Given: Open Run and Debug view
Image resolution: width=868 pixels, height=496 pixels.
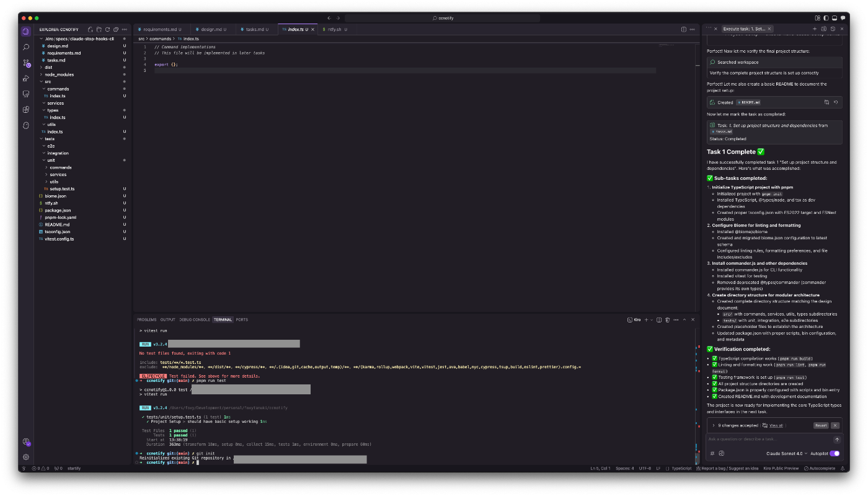Looking at the screenshot, I should pyautogui.click(x=25, y=78).
